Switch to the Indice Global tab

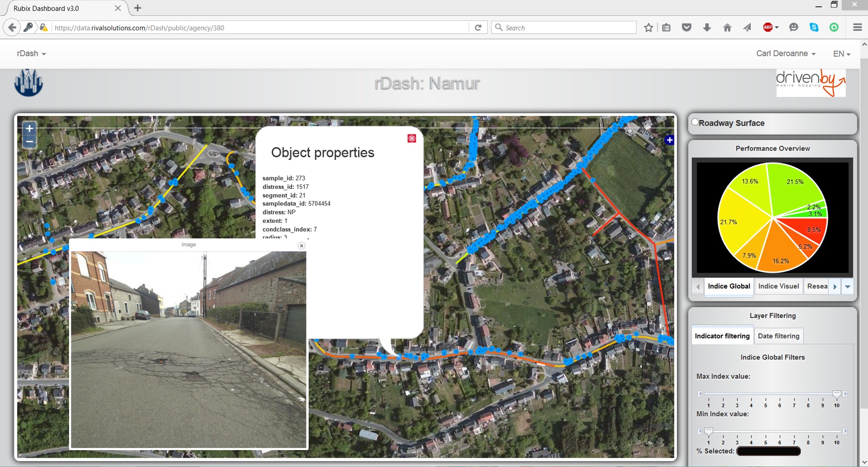729,286
